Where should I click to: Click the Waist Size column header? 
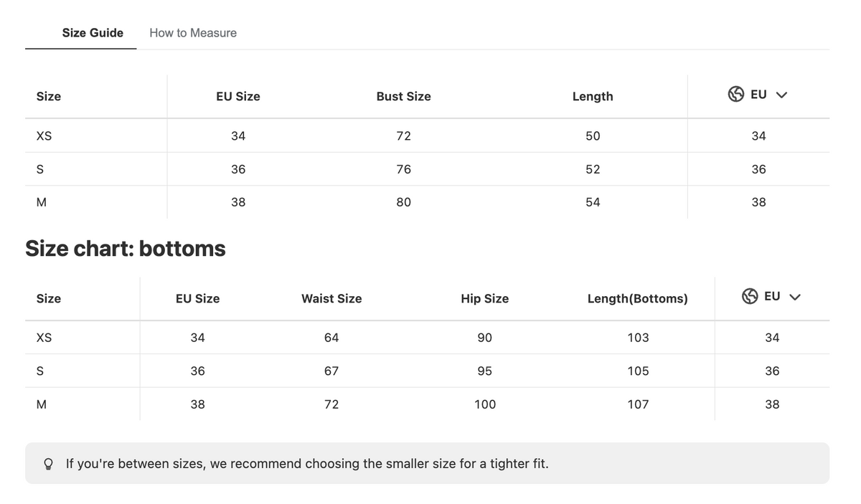tap(331, 299)
